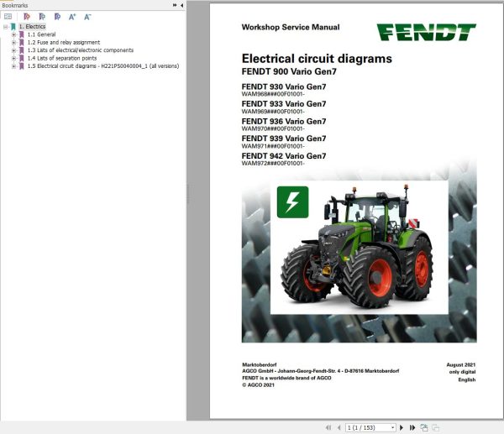Open 1.3 Lists of electrical/electronic components bookmark
The width and height of the screenshot is (504, 434).
tap(81, 50)
